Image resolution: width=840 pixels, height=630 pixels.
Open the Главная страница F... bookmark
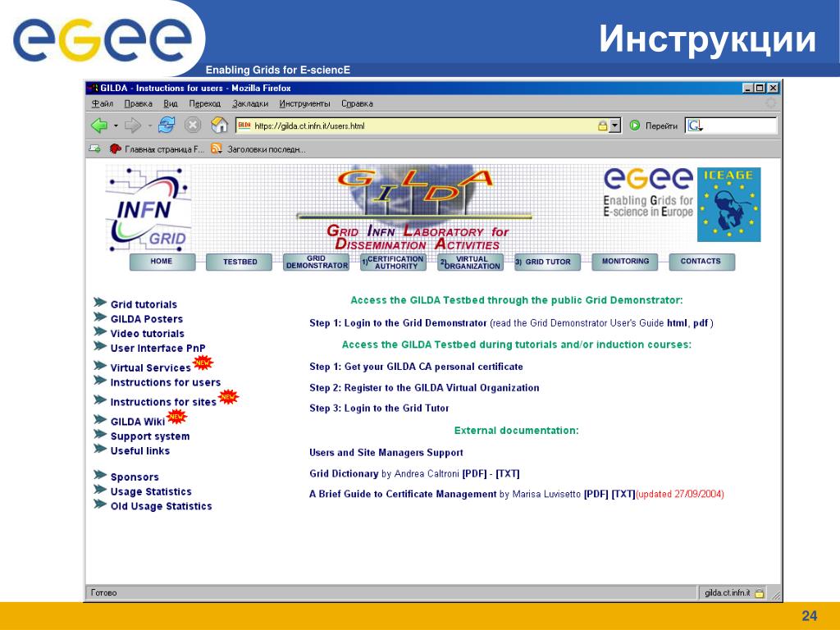coord(157,149)
